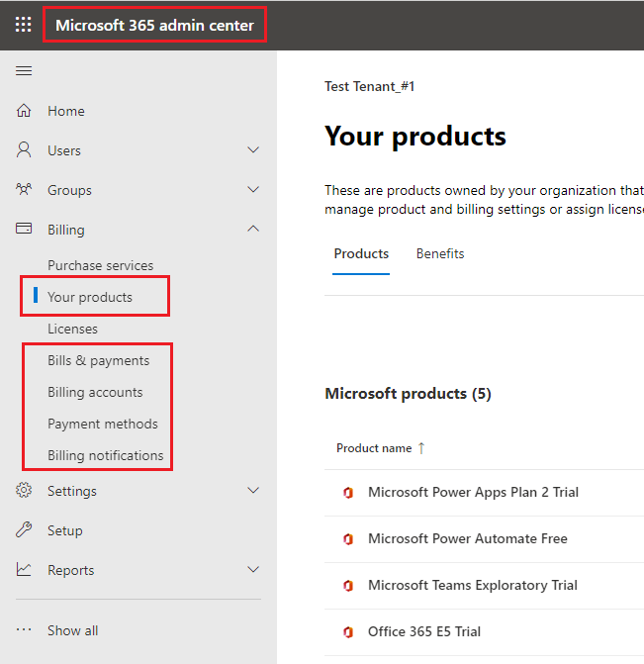
Task: Click the Office icon beside Teams Exploratory Trial
Action: point(348,586)
